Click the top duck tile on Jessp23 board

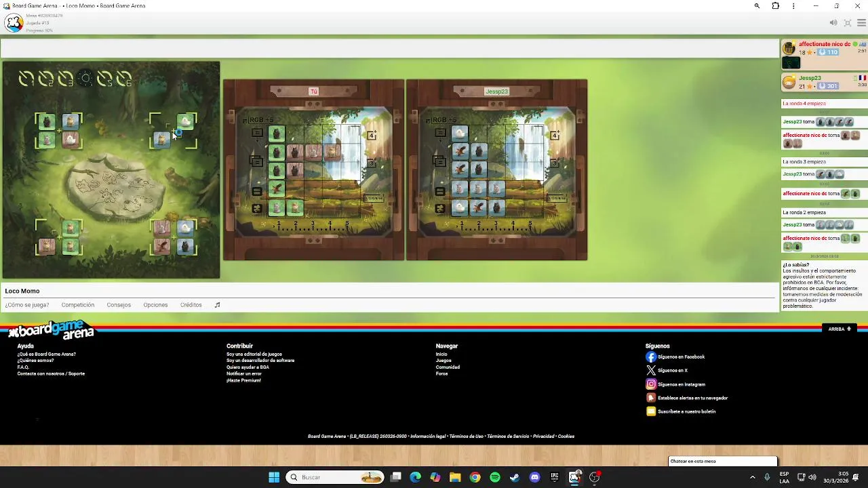coord(460,134)
